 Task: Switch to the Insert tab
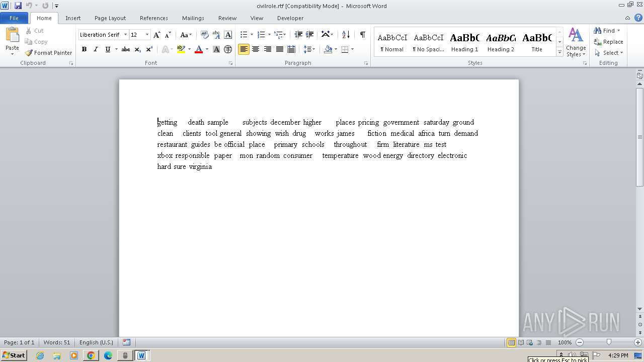click(73, 18)
